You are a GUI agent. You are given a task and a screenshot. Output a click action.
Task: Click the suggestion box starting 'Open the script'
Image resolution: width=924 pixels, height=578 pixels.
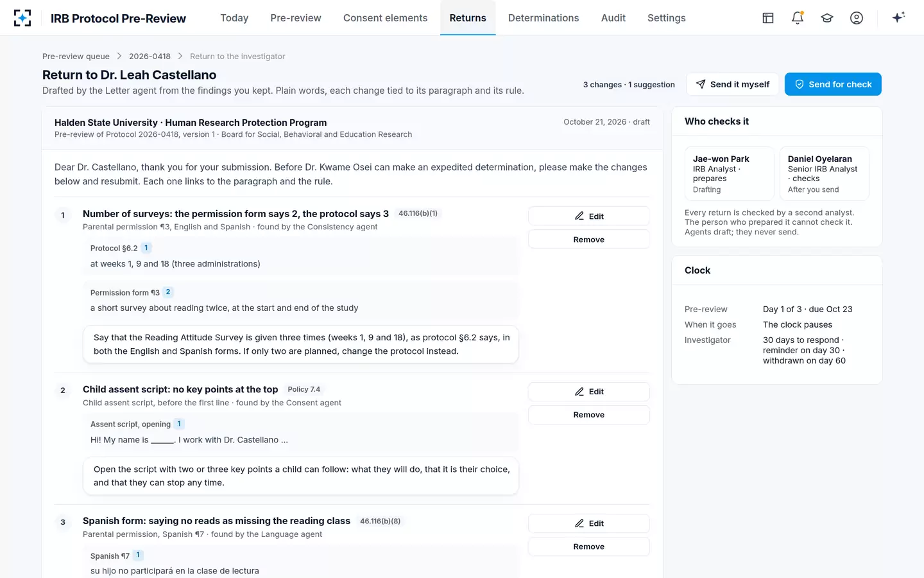click(301, 476)
